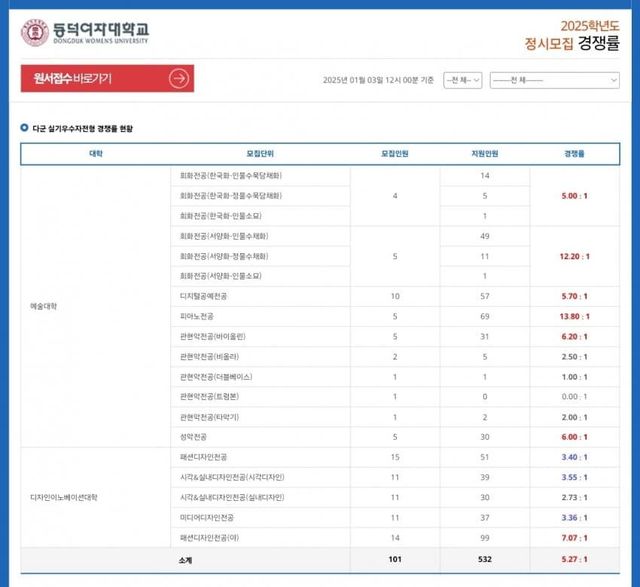Screen dimensions: 640x587
Task: Click the circled arrow icon on red button
Action: (x=179, y=79)
